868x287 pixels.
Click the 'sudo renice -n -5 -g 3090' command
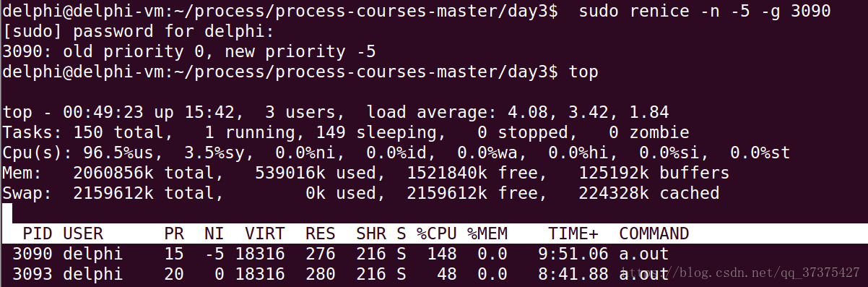pos(705,11)
